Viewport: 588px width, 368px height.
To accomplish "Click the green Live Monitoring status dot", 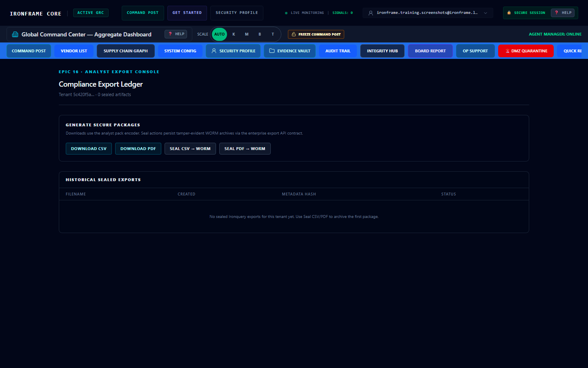I will pyautogui.click(x=286, y=13).
